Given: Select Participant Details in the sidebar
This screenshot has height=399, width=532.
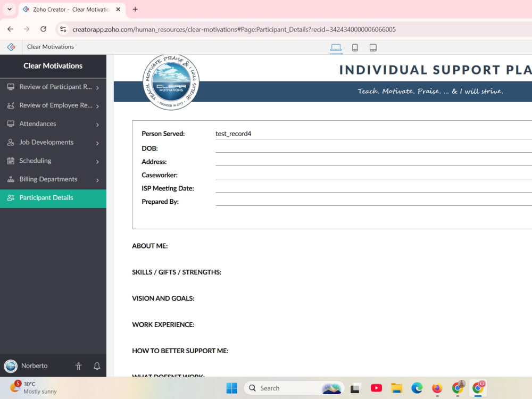Looking at the screenshot, I should pos(53,198).
